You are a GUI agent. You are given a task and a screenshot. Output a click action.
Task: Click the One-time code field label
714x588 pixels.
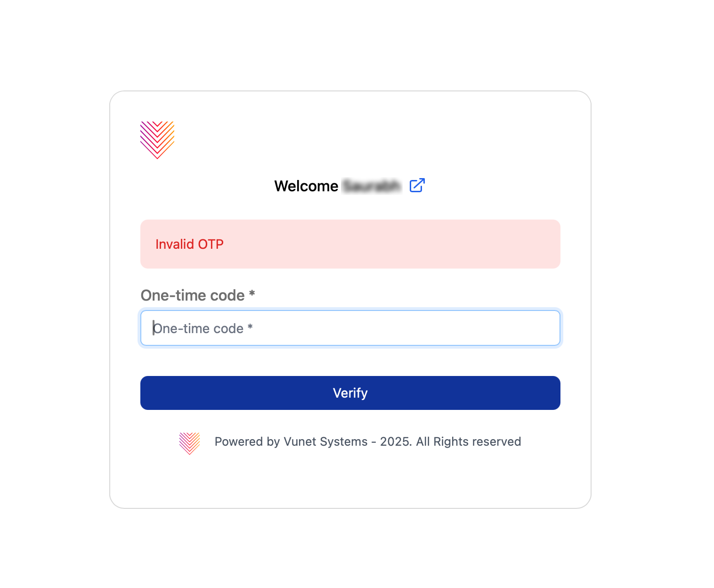(x=193, y=295)
